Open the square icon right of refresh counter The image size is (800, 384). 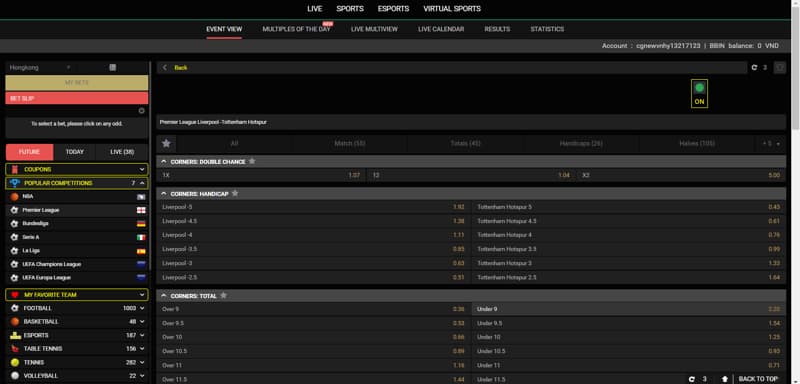(779, 67)
